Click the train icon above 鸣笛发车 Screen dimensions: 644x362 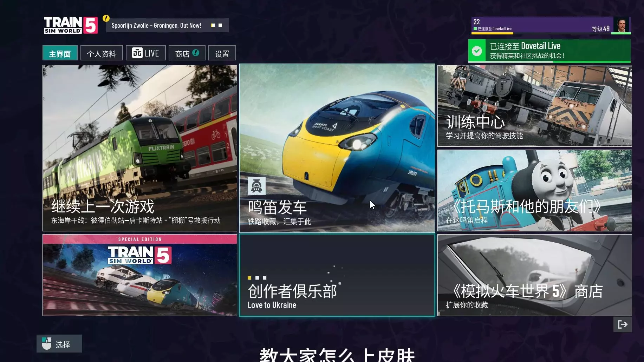pos(256,186)
